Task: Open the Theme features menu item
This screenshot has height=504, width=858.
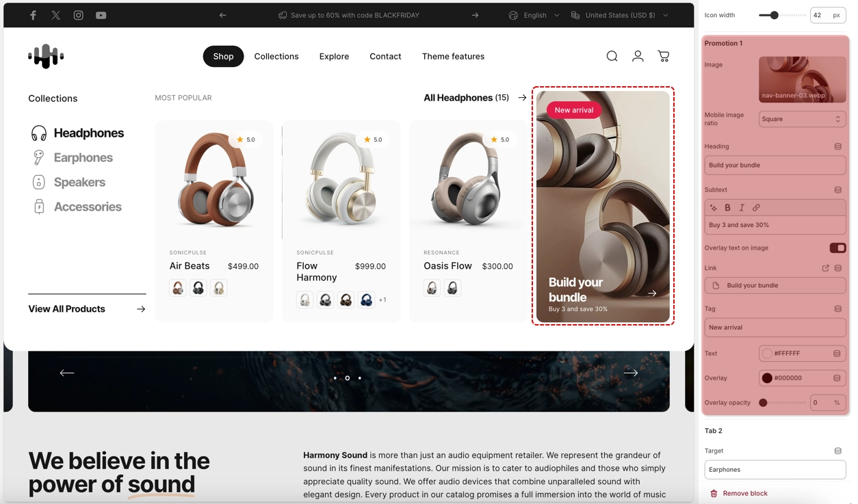Action: point(453,56)
